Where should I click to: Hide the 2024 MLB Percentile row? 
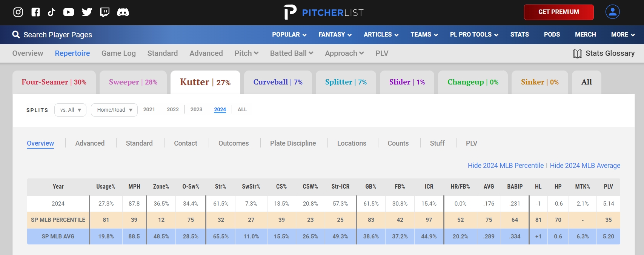click(506, 166)
